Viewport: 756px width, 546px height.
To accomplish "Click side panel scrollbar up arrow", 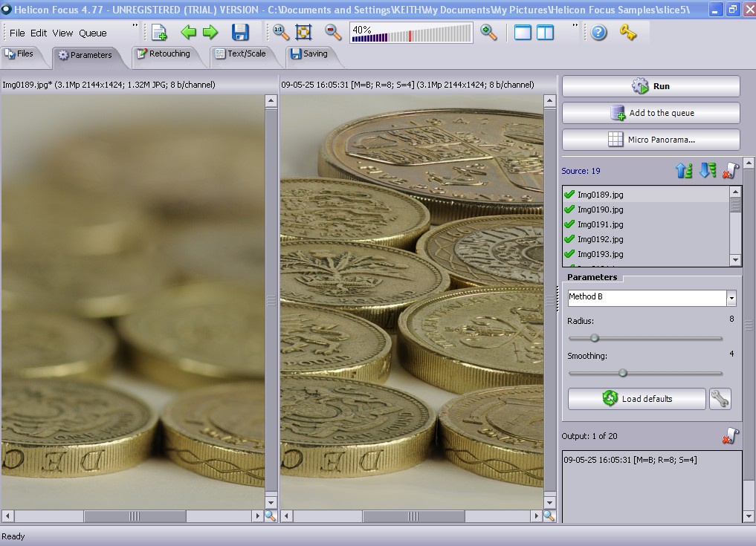I will 749,163.
